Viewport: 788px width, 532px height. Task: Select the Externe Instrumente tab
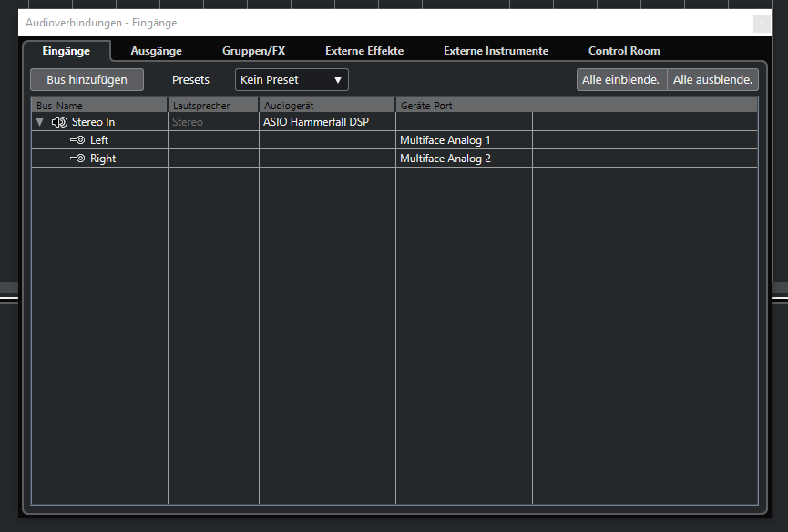click(x=496, y=51)
